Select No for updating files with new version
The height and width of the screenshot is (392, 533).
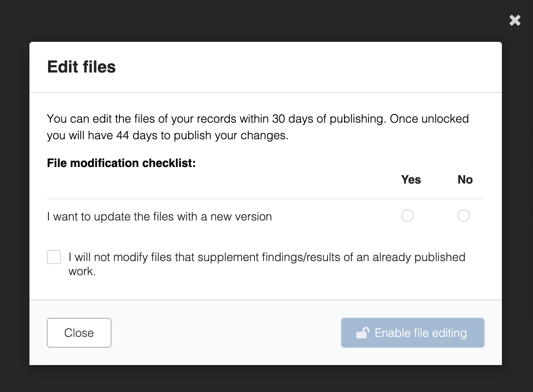pyautogui.click(x=463, y=215)
